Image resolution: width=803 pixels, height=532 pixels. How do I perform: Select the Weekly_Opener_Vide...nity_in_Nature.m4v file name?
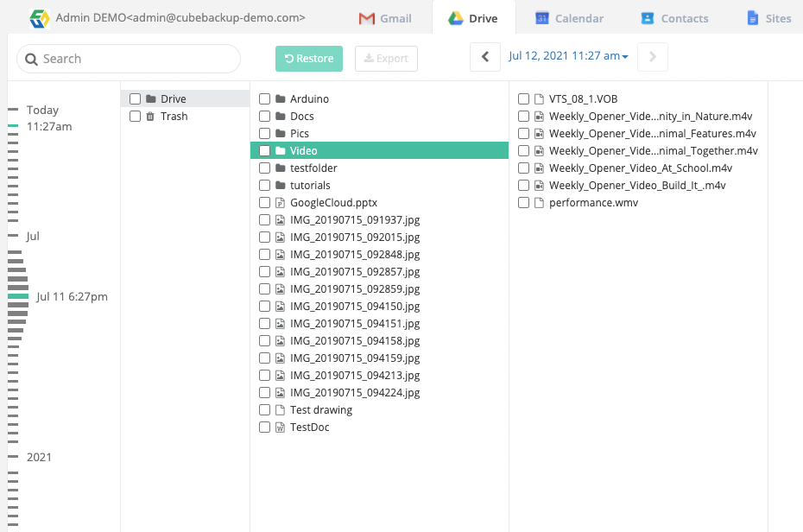point(650,117)
